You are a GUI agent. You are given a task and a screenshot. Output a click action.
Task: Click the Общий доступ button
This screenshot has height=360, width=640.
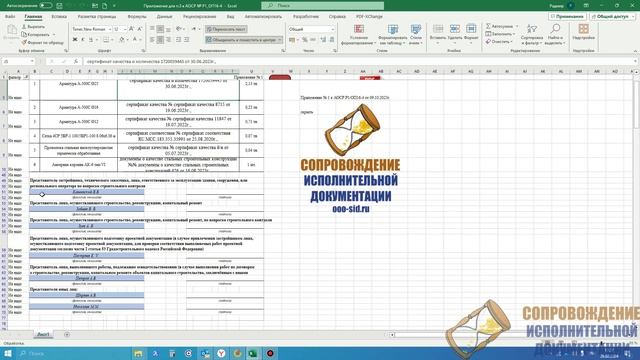point(613,17)
